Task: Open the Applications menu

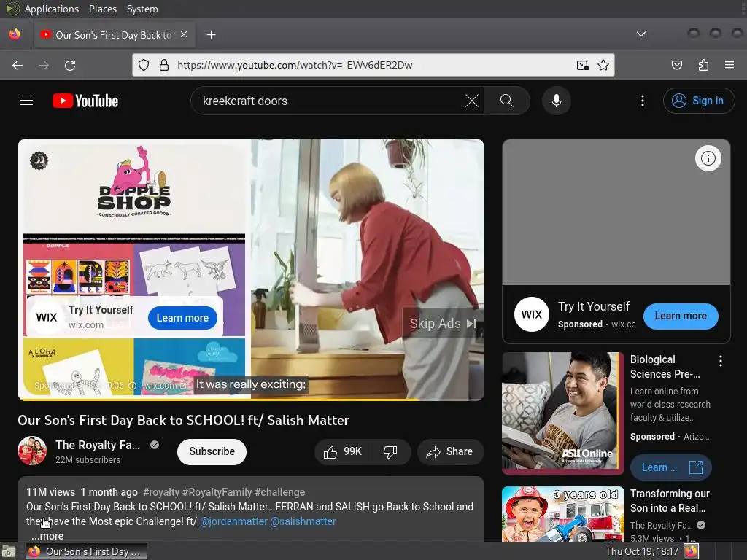Action: 52,9
